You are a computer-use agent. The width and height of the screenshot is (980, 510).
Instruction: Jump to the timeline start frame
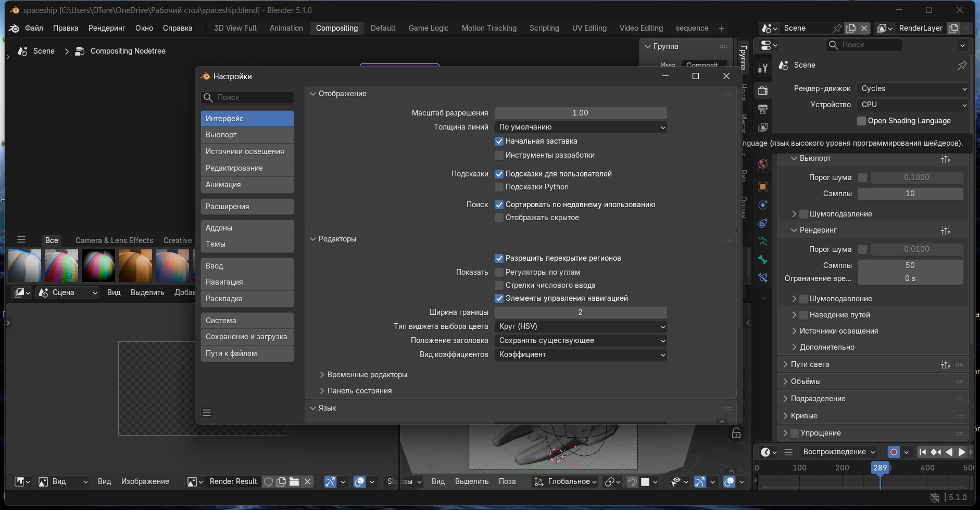coord(922,452)
